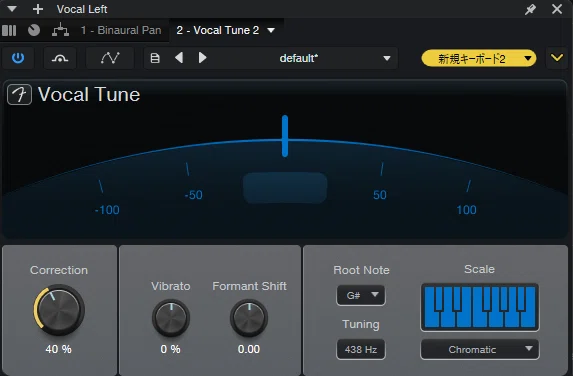Click the channel knob icon
Image resolution: width=573 pixels, height=376 pixels.
pos(34,30)
